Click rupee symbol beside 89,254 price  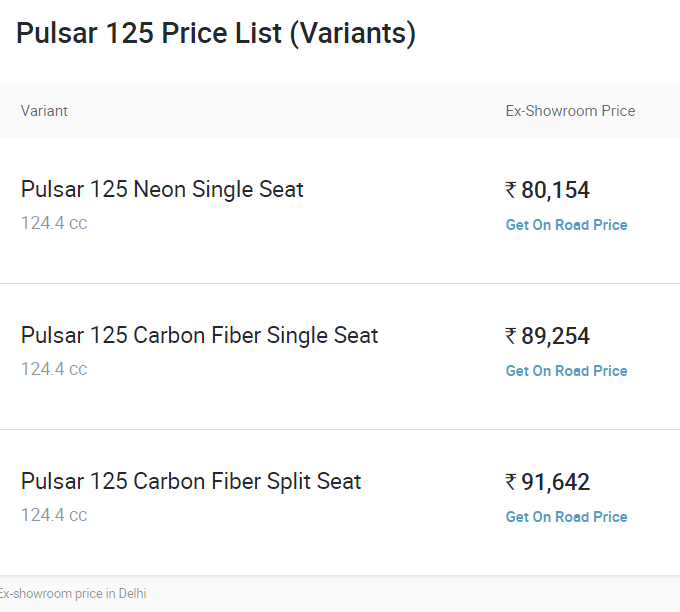pyautogui.click(x=511, y=336)
